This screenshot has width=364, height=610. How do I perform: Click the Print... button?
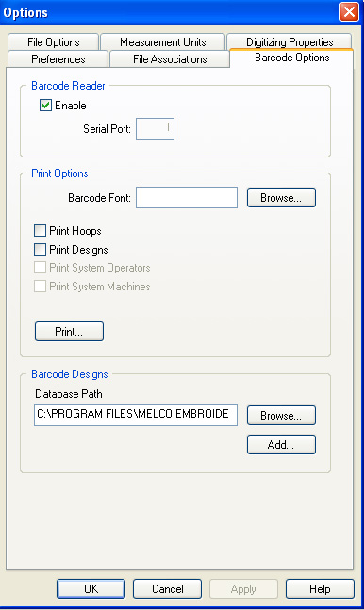click(69, 332)
